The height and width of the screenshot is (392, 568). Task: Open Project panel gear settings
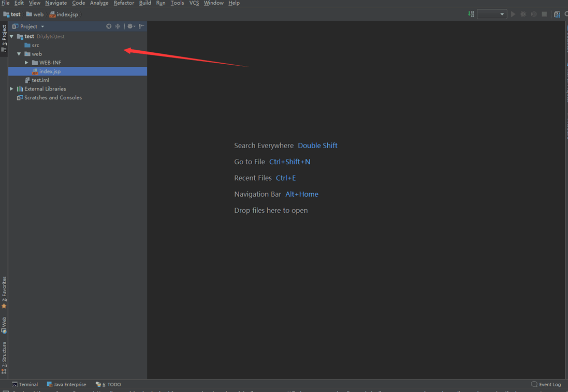click(x=131, y=26)
